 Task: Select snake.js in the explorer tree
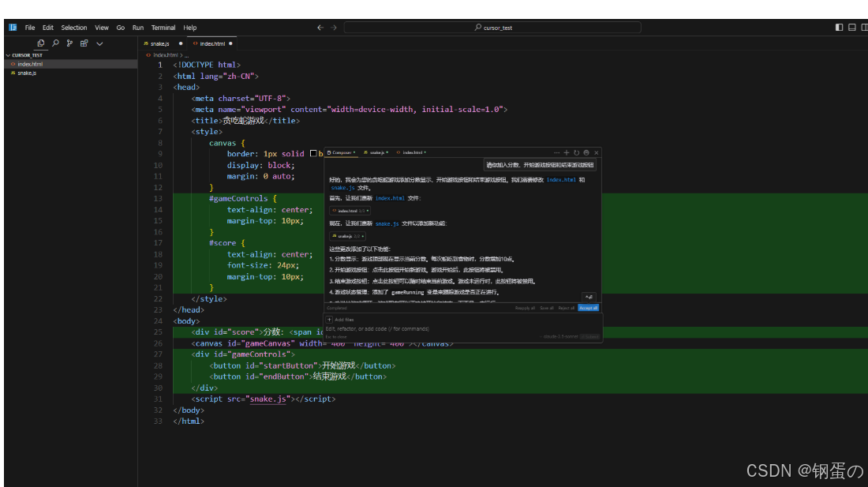pyautogui.click(x=71, y=73)
